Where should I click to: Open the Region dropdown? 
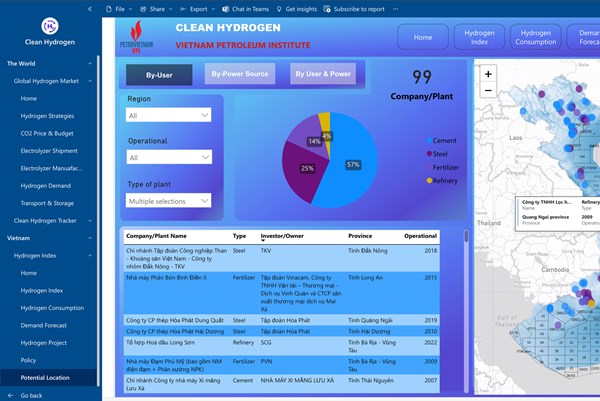(x=169, y=116)
